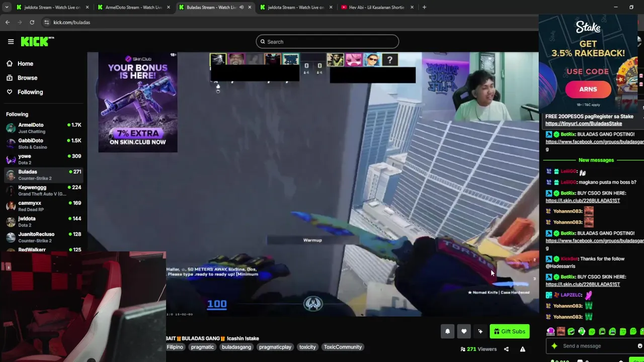
Task: Switch to the ArmelDoto Stream tab
Action: tap(133, 7)
